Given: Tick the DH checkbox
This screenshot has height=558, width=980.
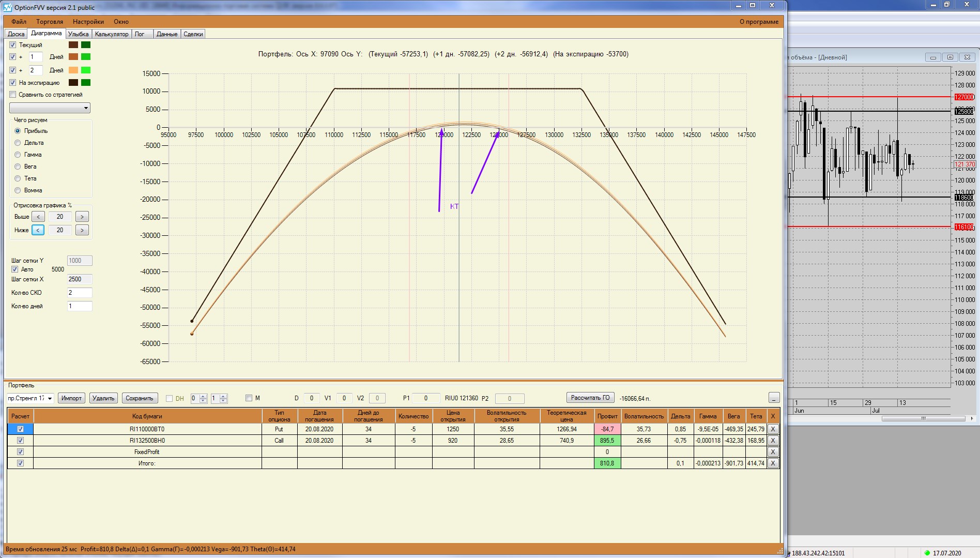Looking at the screenshot, I should pyautogui.click(x=169, y=398).
